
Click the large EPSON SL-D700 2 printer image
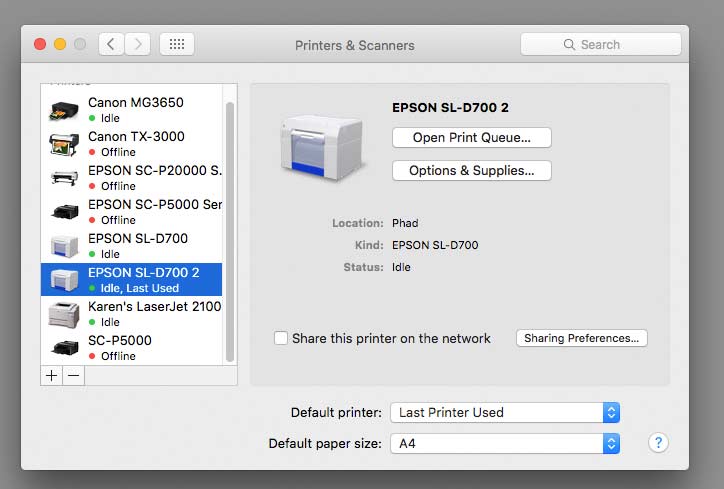point(322,148)
